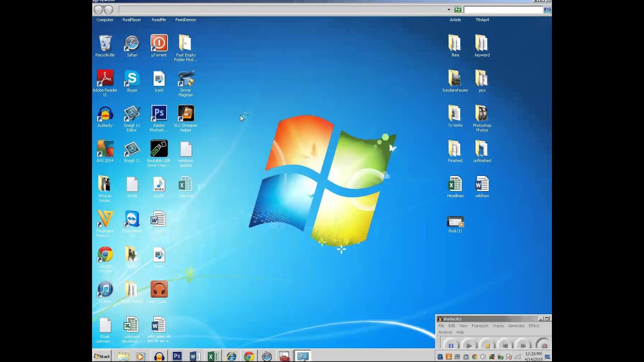Open Photoshop from the taskbar
This screenshot has height=362, width=644.
coord(177,356)
